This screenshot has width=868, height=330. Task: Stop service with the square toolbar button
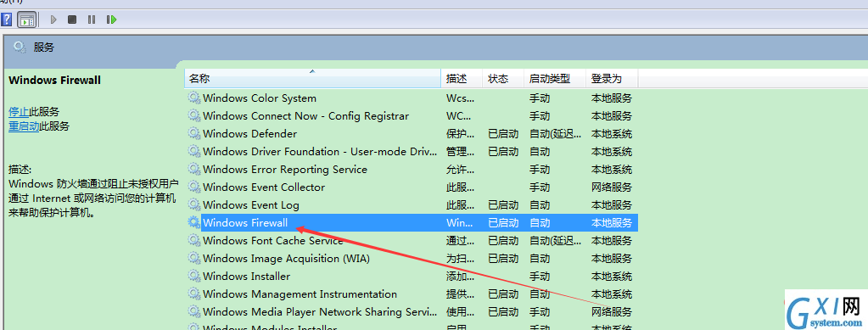[x=72, y=20]
